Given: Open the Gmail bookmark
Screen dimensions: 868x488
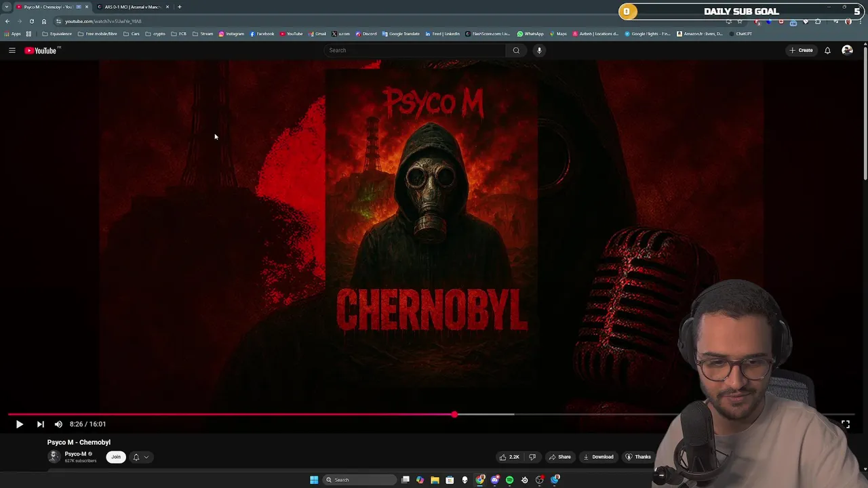Looking at the screenshot, I should [317, 34].
